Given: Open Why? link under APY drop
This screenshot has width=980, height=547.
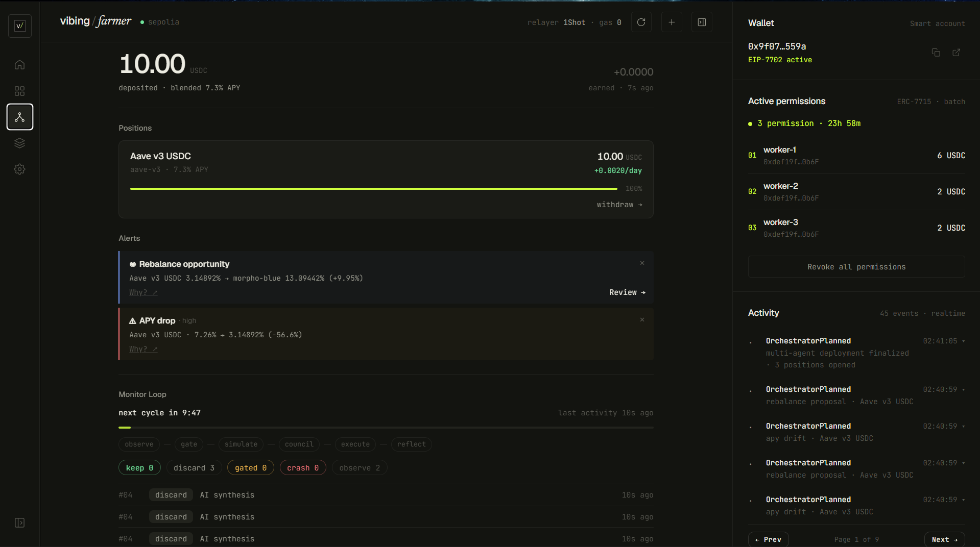Looking at the screenshot, I should (144, 349).
